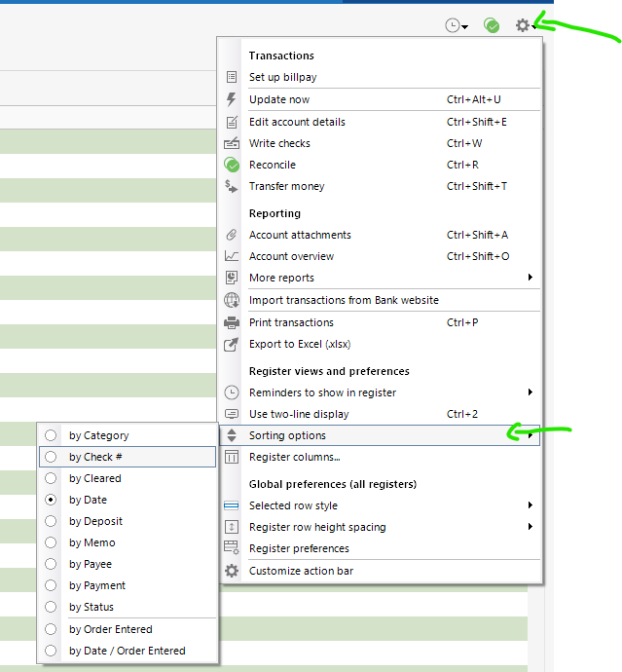Screen dimensions: 622x672
Task: Open Account attachments from the menu
Action: coord(300,235)
